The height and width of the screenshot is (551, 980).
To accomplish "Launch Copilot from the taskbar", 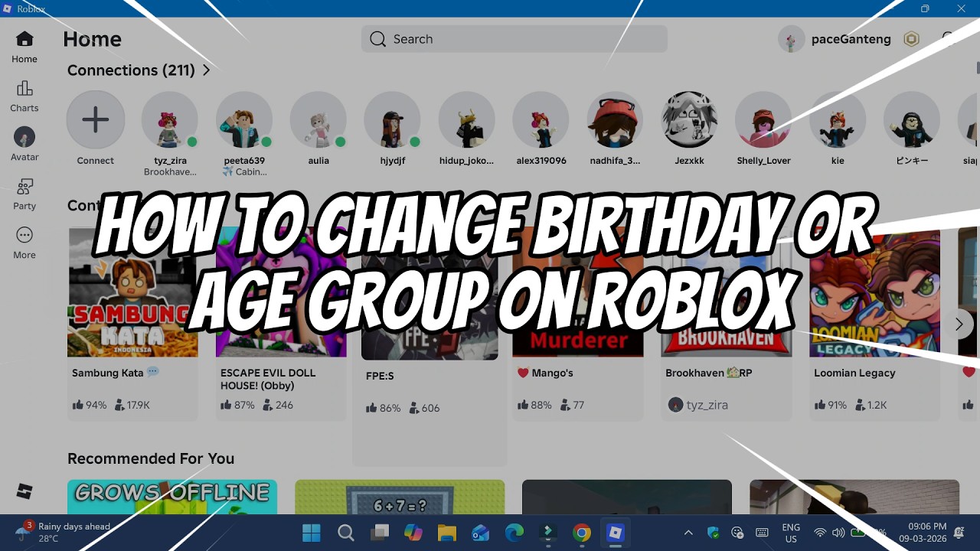I will [x=413, y=533].
